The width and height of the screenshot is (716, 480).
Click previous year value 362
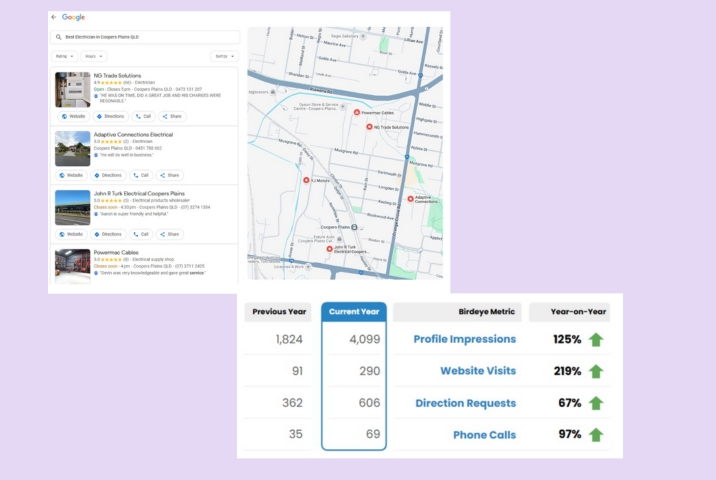292,403
